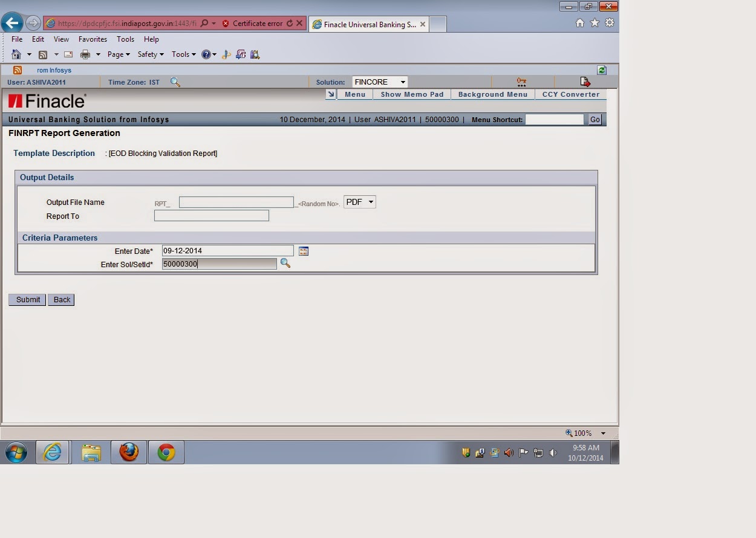Open Firefox from the taskbar
The width and height of the screenshot is (756, 538).
point(129,452)
